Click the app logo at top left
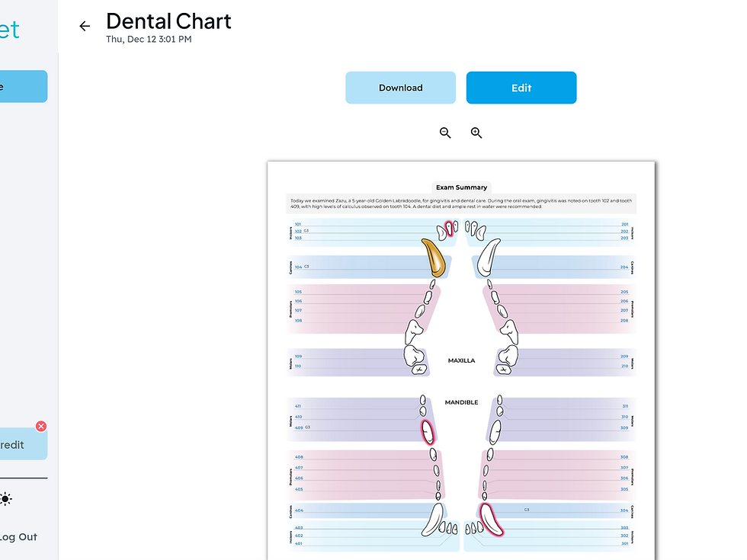 (x=9, y=29)
